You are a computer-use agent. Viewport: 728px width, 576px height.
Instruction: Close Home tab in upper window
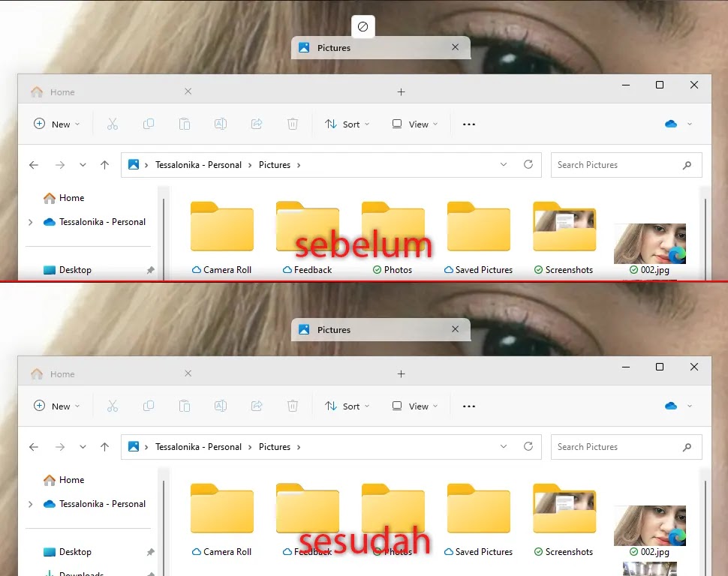coord(188,91)
